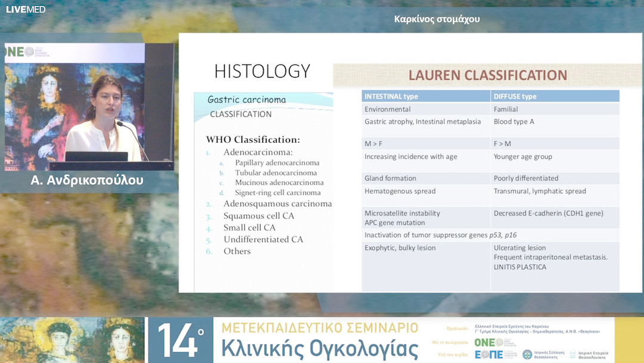Click the ΕΟΠΕ logo in the bottom banner
This screenshot has height=363, width=644.
tap(488, 355)
